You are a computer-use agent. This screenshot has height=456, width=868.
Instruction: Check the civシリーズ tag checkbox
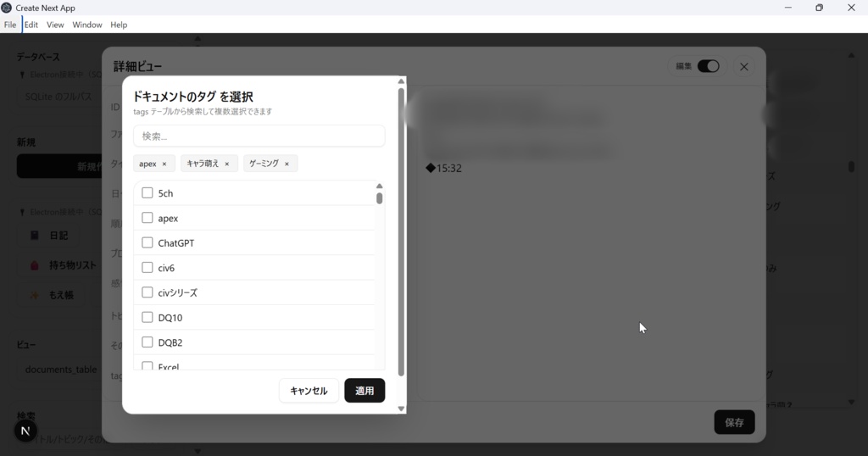click(x=147, y=292)
